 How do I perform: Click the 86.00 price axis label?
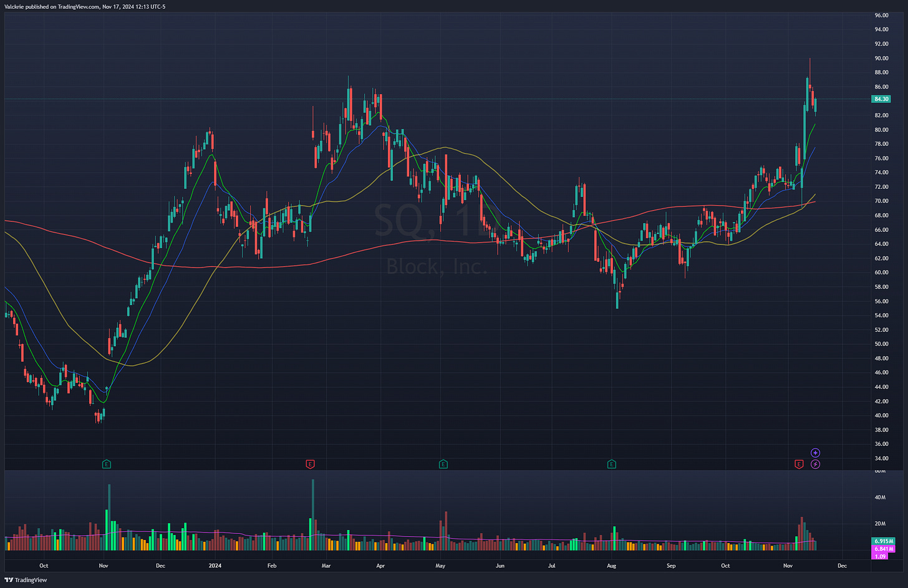pos(881,87)
